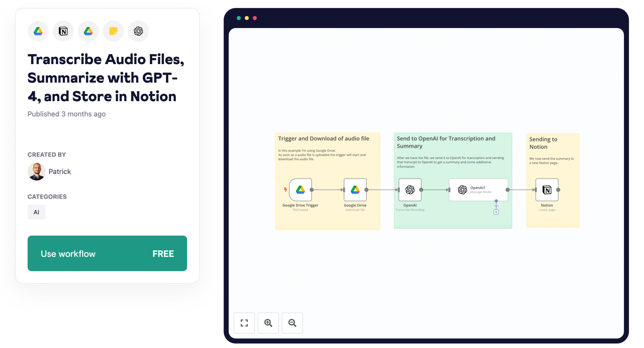This screenshot has height=348, width=644.
Task: Click the sticky note icon above the title
Action: pos(113,31)
